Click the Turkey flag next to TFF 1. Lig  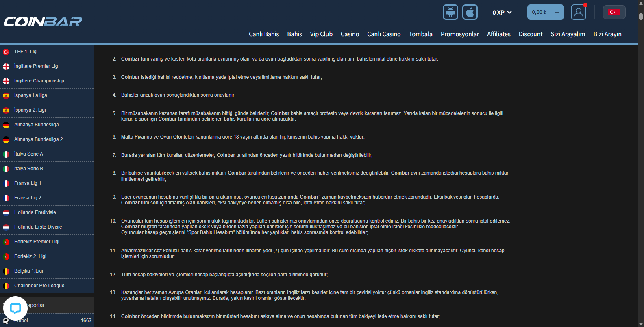6,52
